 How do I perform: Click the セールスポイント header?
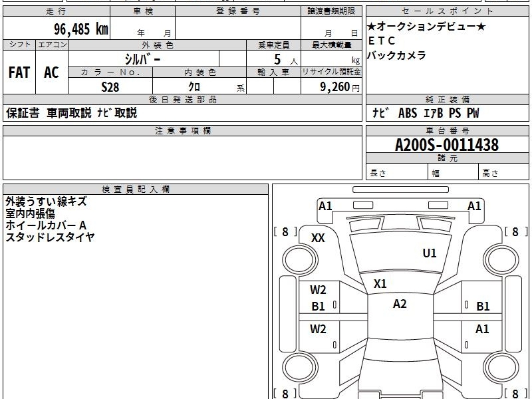tap(447, 11)
